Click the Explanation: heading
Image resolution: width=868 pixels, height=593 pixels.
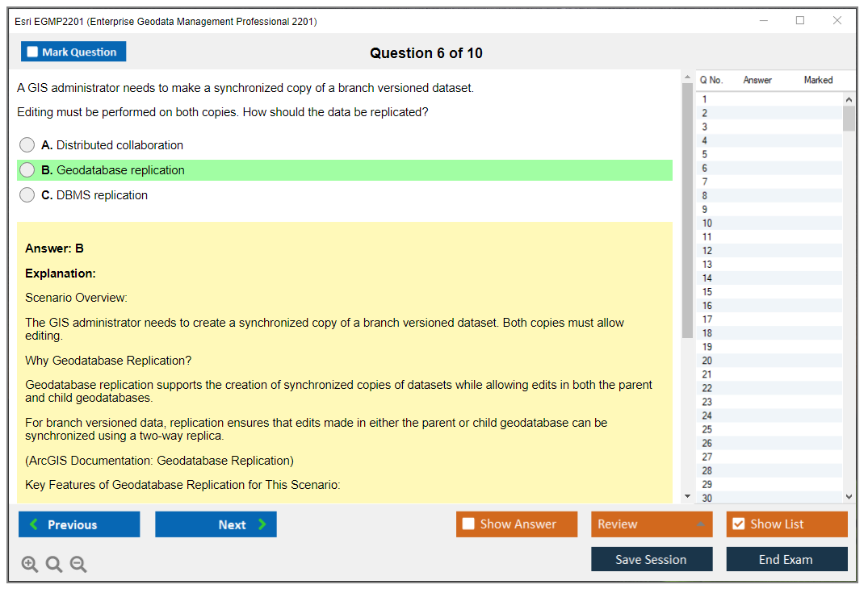click(x=61, y=274)
